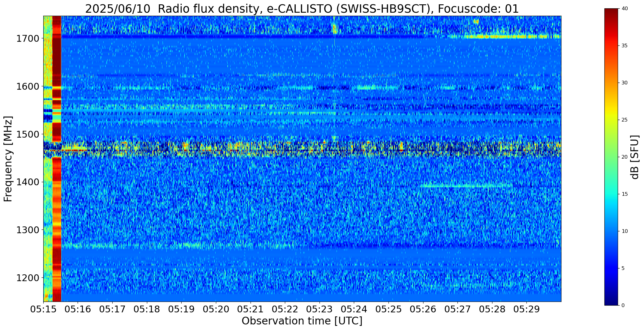Viewport: 644px width, 330px height.
Task: Click the 1300 frequency tick label
Action: click(28, 230)
